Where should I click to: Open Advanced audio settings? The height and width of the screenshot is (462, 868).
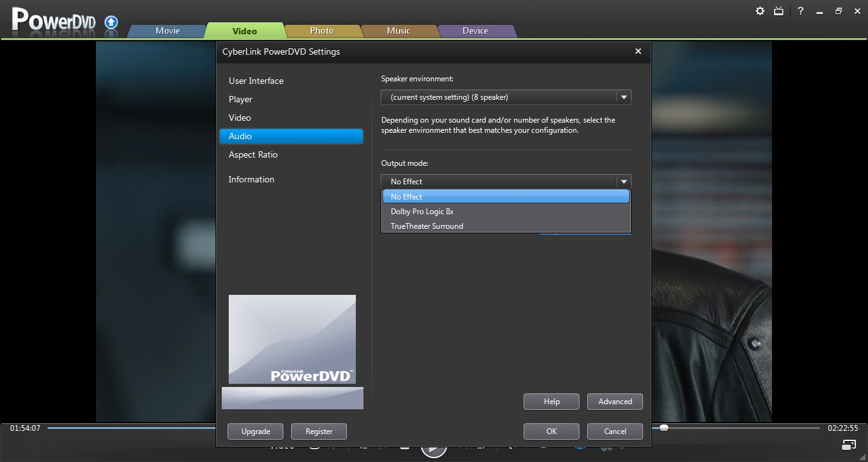615,402
